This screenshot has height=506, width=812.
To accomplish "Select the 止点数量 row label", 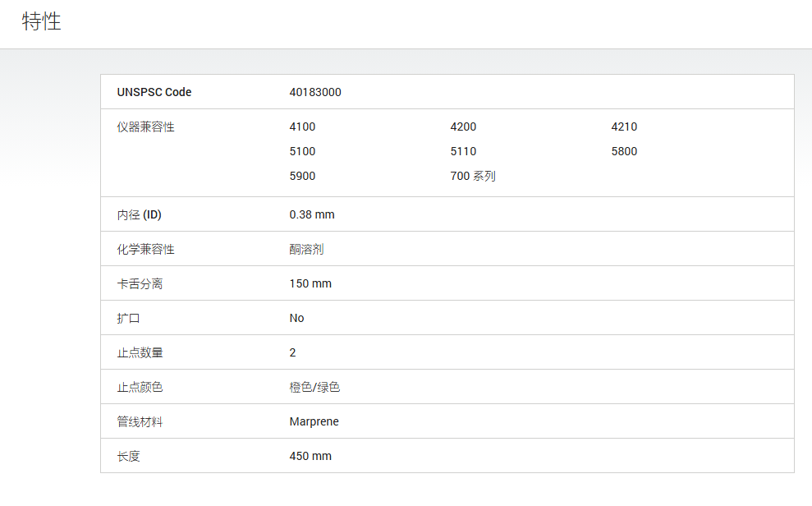I will pos(140,352).
